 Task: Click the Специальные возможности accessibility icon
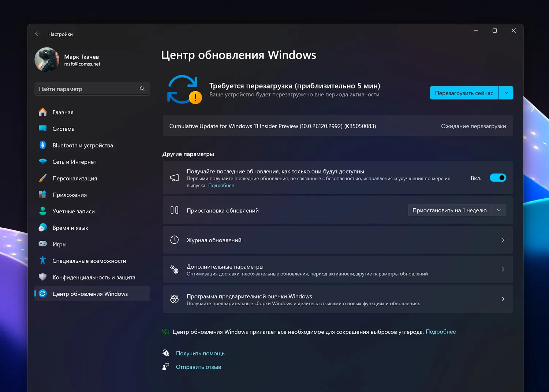pyautogui.click(x=43, y=261)
